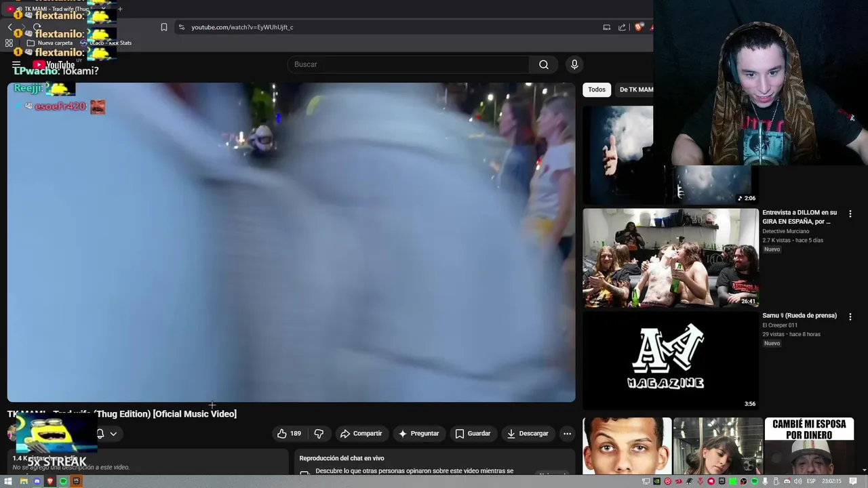The width and height of the screenshot is (868, 488).
Task: Like the video with thumbs-up 189
Action: tap(289, 433)
